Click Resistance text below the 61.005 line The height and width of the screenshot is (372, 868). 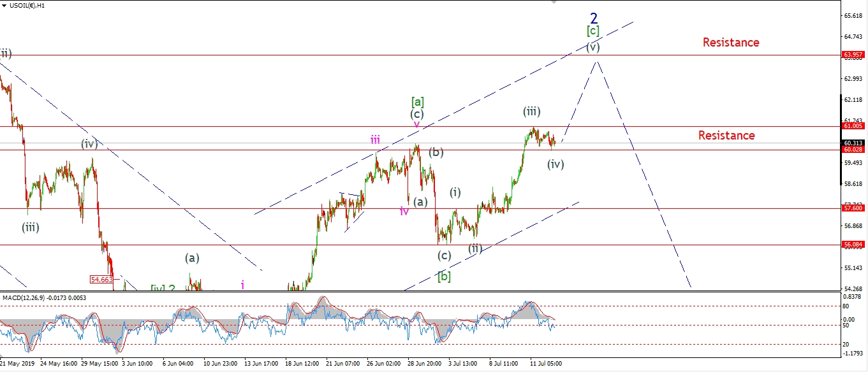pyautogui.click(x=726, y=136)
